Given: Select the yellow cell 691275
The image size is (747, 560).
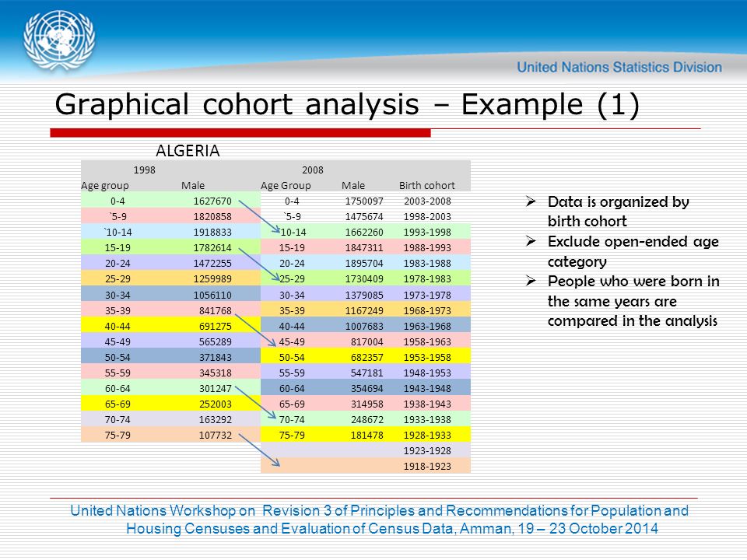Looking at the screenshot, I should [x=216, y=326].
